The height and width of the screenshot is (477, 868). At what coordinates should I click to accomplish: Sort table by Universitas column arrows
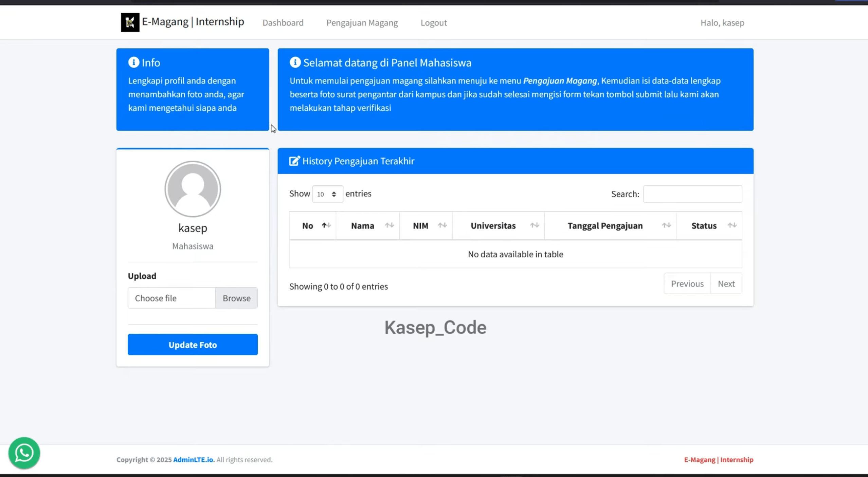coord(535,225)
